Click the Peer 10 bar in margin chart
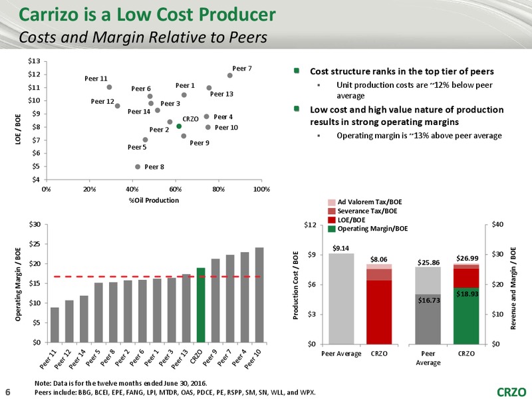 [259, 295]
